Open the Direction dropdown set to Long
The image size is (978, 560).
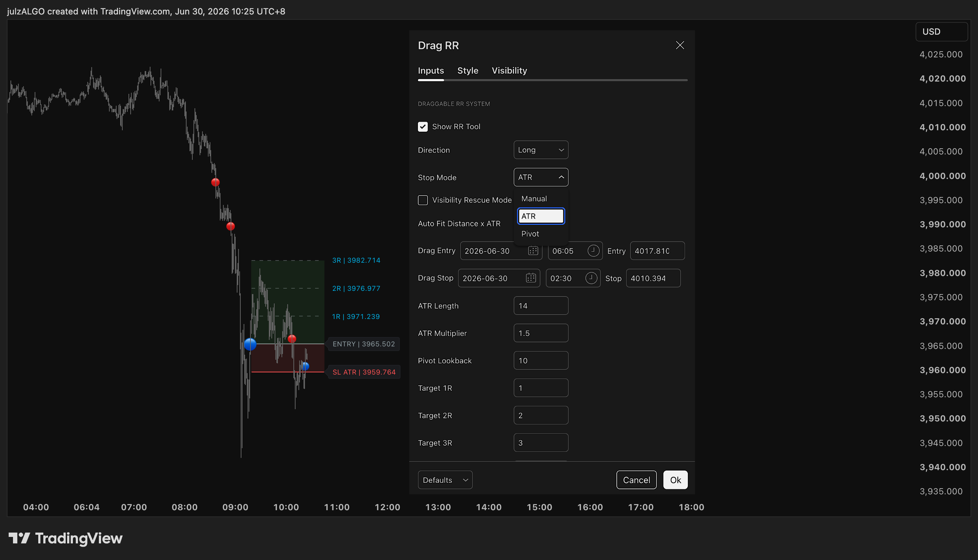pos(541,150)
